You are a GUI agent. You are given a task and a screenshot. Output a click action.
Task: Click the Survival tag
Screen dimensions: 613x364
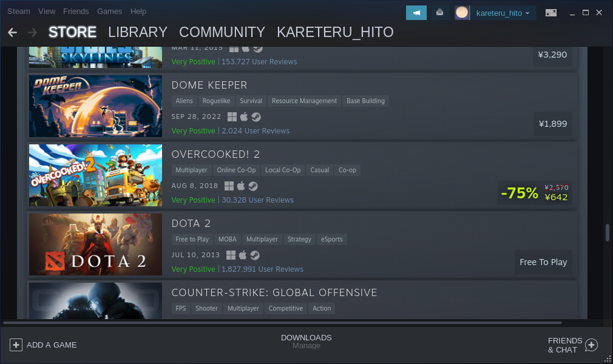click(x=251, y=101)
